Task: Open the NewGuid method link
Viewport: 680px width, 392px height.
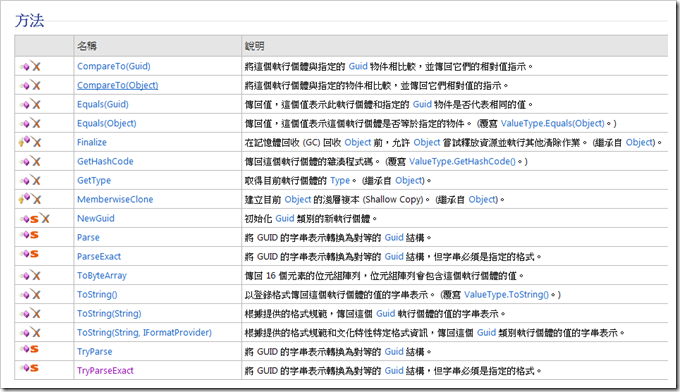Action: 95,219
